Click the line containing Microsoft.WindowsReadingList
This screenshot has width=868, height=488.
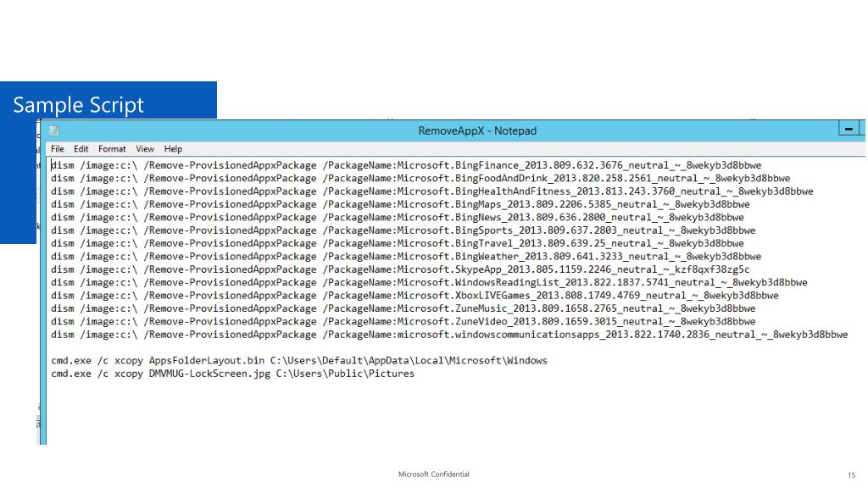tap(429, 282)
